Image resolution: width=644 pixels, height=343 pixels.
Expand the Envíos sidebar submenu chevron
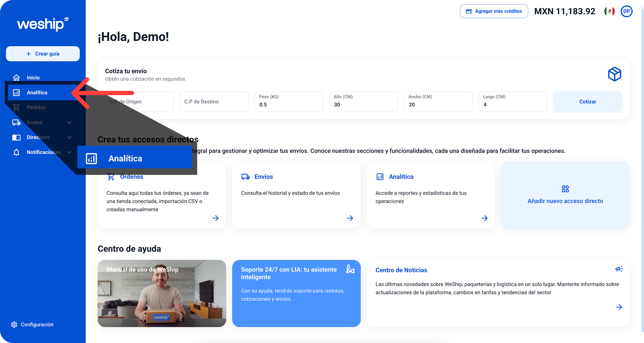pyautogui.click(x=69, y=122)
